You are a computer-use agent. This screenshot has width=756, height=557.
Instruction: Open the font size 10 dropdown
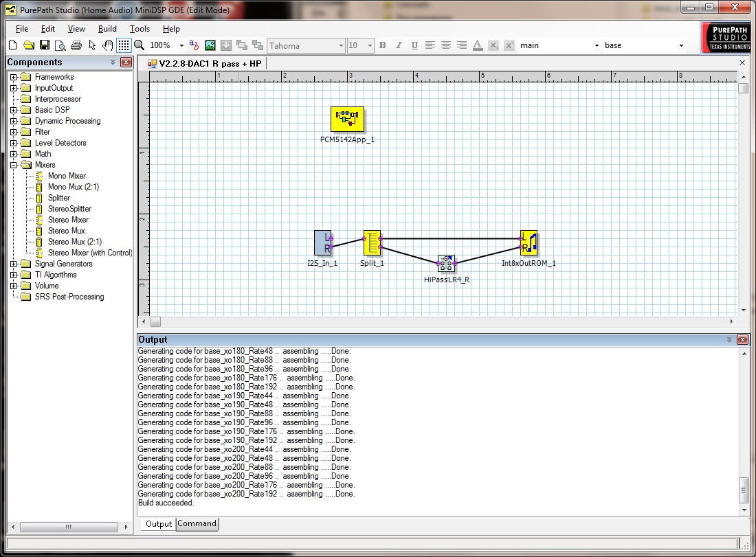370,46
